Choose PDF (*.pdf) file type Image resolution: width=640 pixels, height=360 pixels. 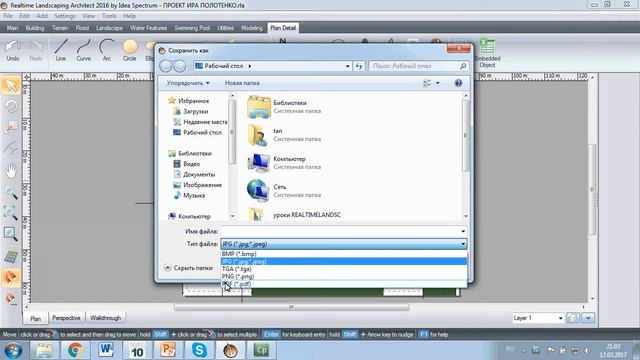pyautogui.click(x=344, y=284)
